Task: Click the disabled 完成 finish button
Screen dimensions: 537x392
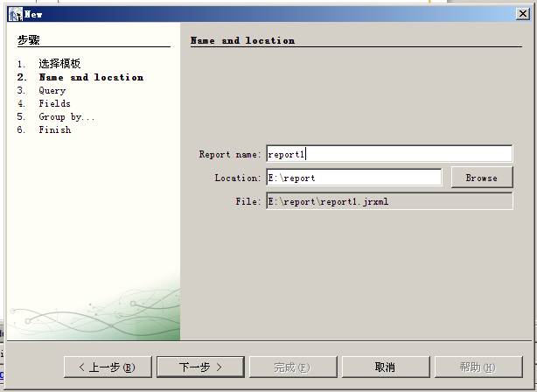Action: [x=293, y=367]
